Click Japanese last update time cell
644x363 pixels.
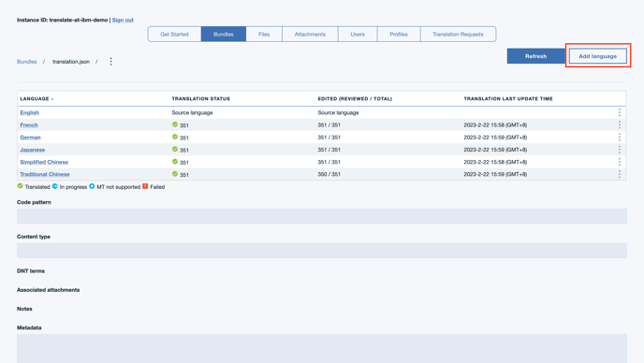coord(495,150)
